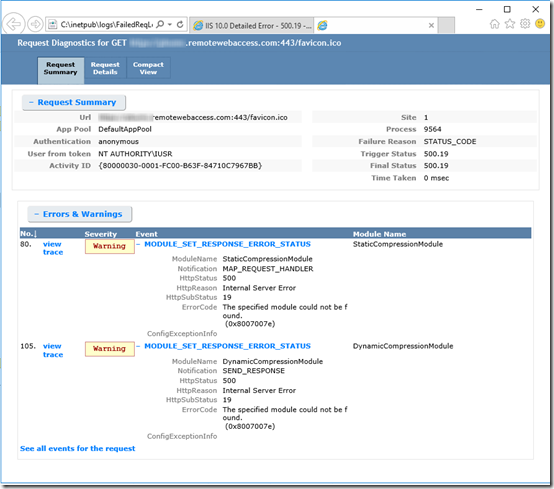The image size is (554, 489).
Task: Select the STATUS_CODE failure reason value
Action: pos(450,142)
